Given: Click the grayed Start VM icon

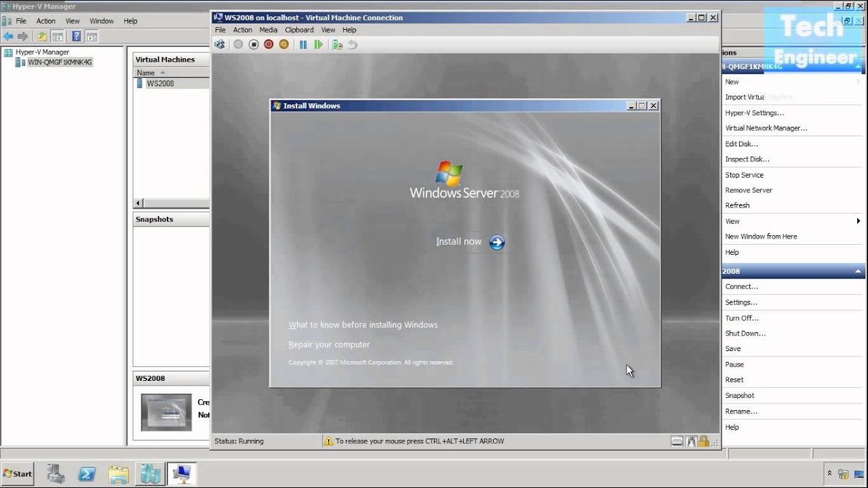Looking at the screenshot, I should (238, 45).
